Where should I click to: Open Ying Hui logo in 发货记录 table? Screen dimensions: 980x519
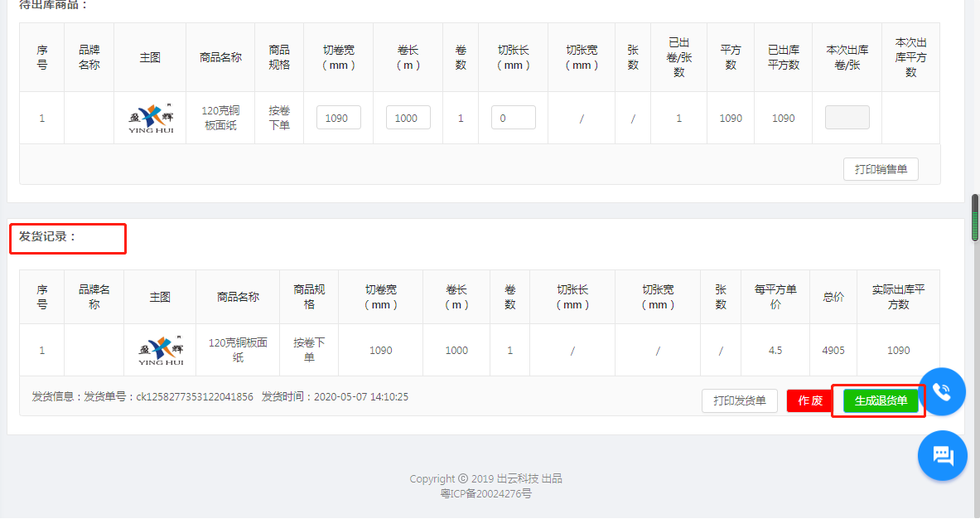click(x=160, y=351)
